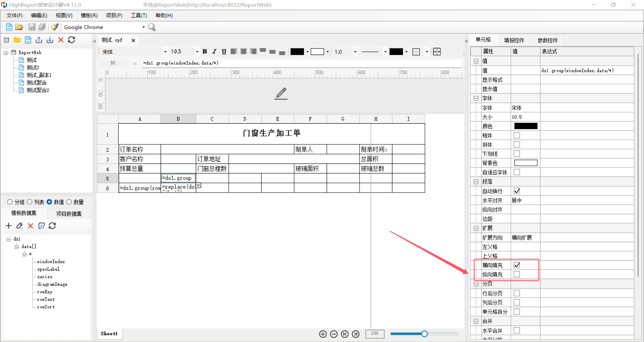Viewport: 644px width, 342px height.
Task: Switch to the 填报控件 tab
Action: tap(514, 40)
